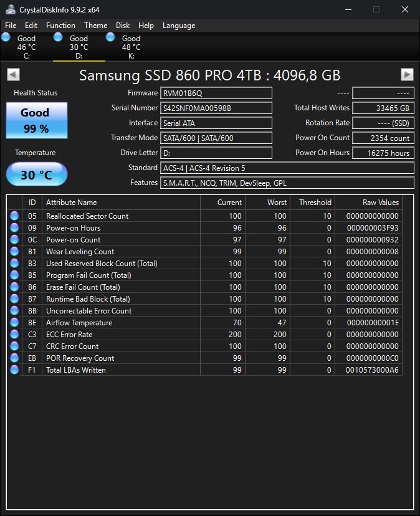Click status orb of Airflow Temperature
This screenshot has height=516, width=420.
[14, 322]
